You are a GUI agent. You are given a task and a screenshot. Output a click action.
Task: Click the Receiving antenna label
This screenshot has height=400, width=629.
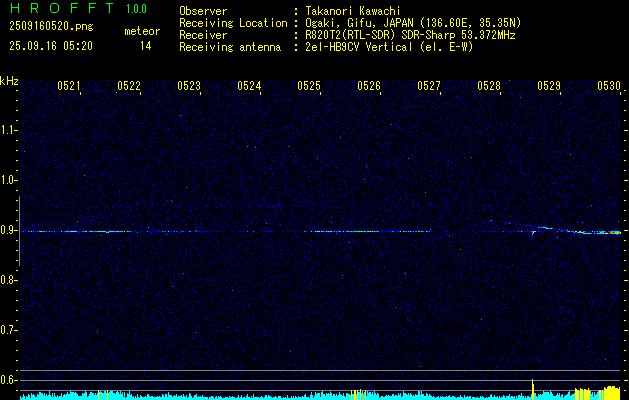pos(230,47)
